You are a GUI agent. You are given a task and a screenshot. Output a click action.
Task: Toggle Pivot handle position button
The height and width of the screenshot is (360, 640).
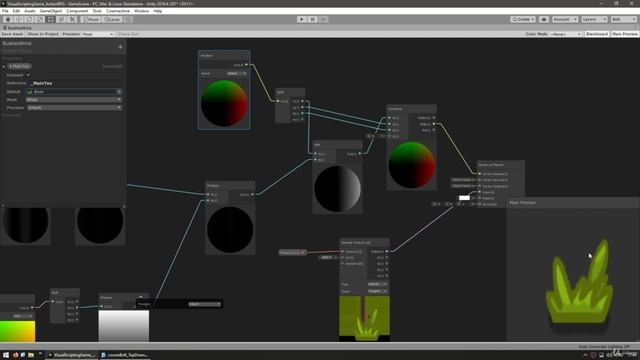[91, 19]
